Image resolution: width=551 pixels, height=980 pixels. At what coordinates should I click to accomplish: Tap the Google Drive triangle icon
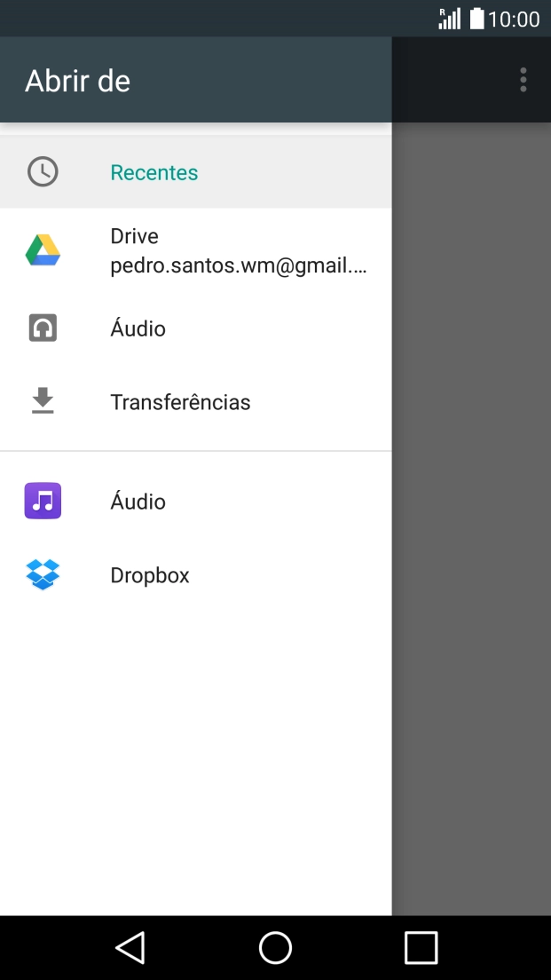click(x=43, y=251)
